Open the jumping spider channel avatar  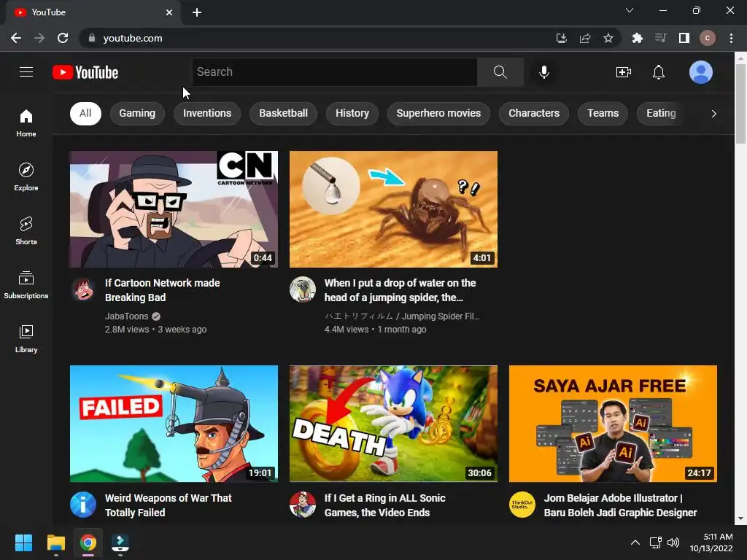coord(303,289)
